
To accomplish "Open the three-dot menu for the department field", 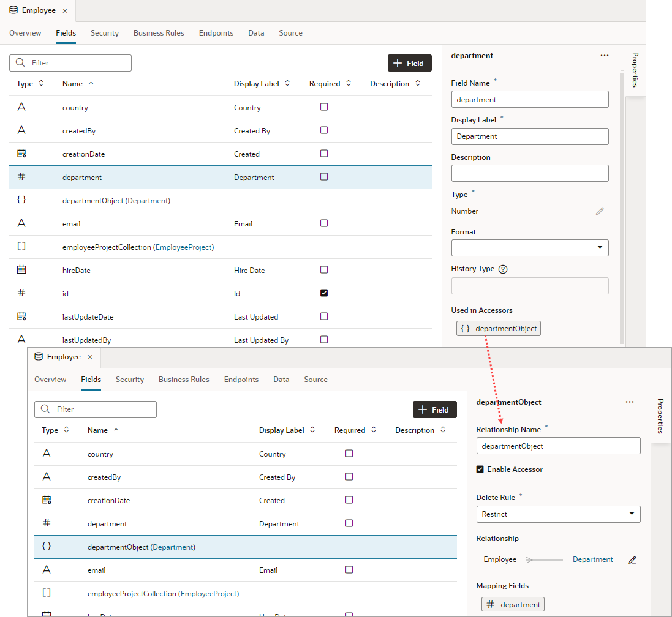I will 604,56.
